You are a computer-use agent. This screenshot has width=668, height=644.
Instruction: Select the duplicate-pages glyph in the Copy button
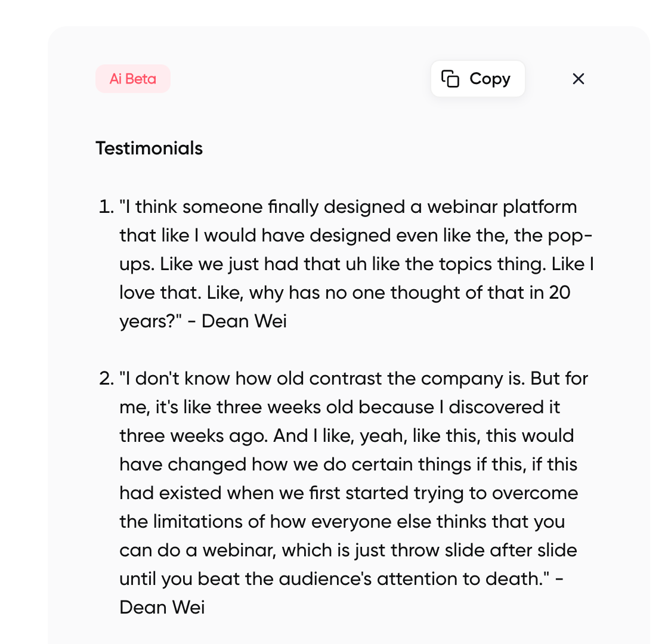(x=450, y=78)
